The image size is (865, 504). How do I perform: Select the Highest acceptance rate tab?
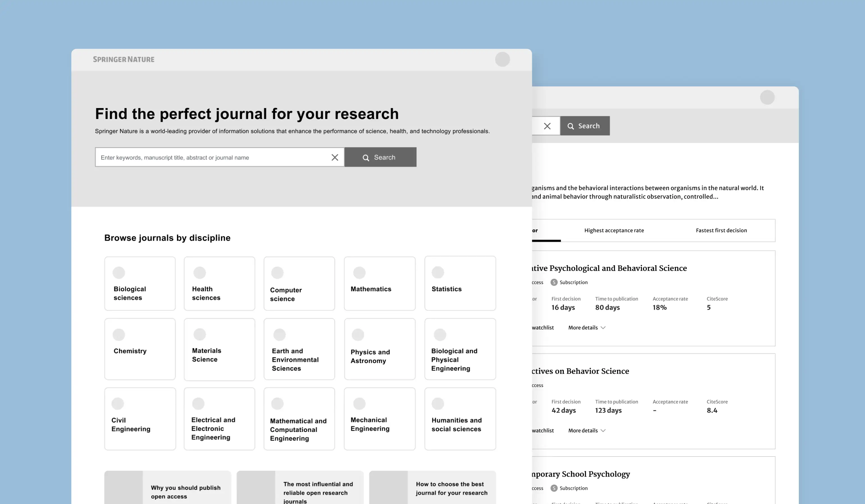point(614,231)
